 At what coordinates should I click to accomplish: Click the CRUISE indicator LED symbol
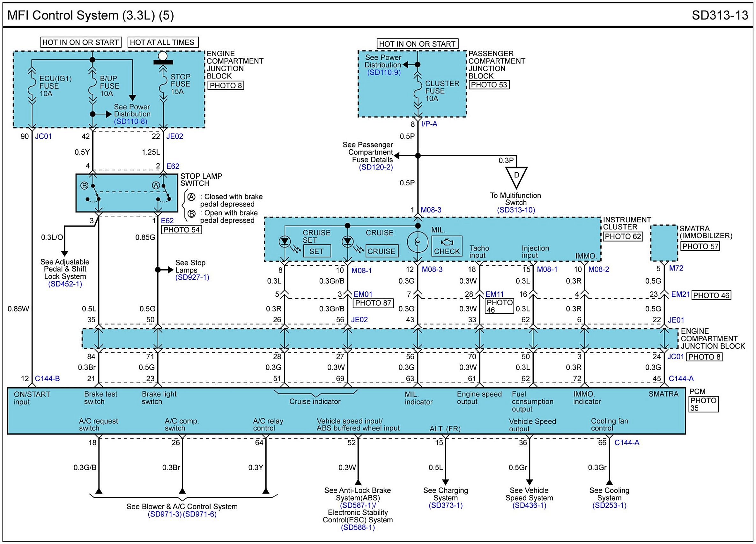click(347, 241)
